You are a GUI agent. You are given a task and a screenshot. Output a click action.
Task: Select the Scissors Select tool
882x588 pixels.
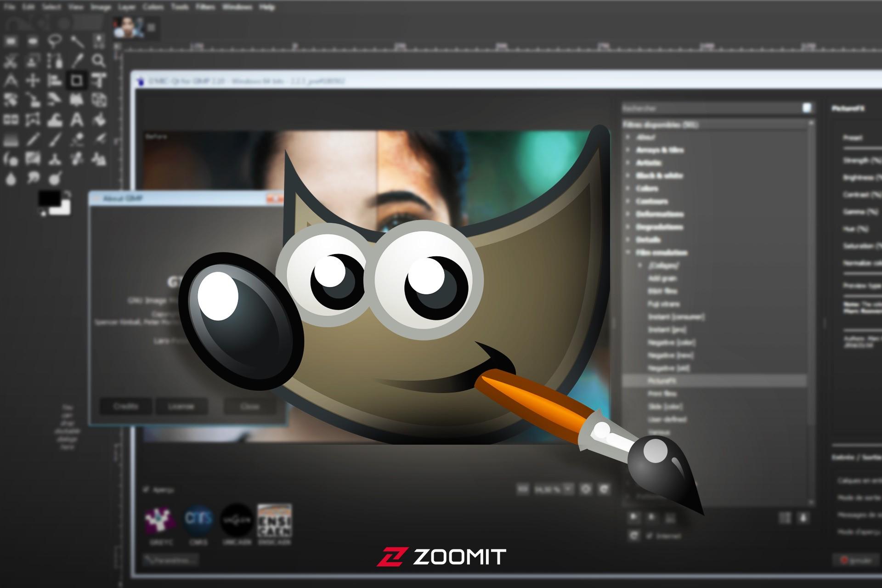[x=11, y=60]
